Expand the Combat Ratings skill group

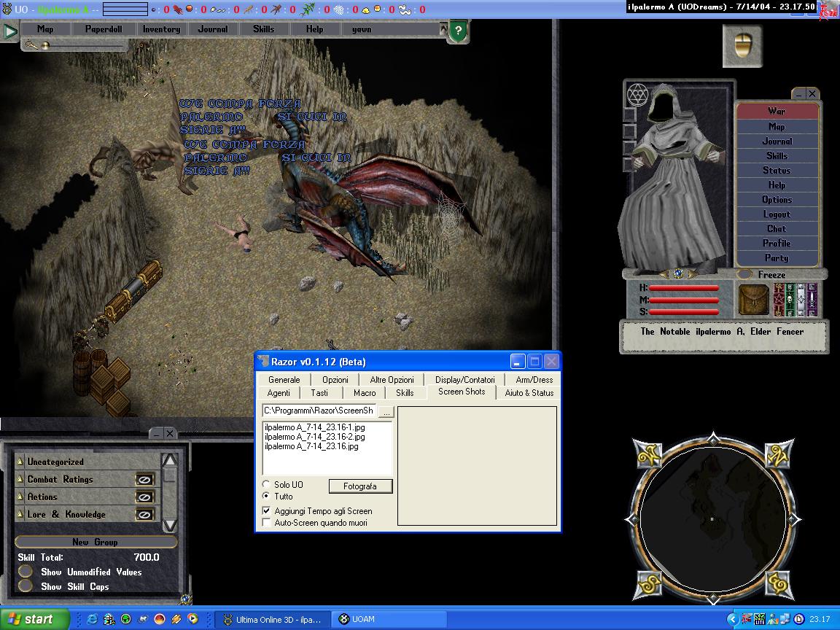tap(20, 480)
